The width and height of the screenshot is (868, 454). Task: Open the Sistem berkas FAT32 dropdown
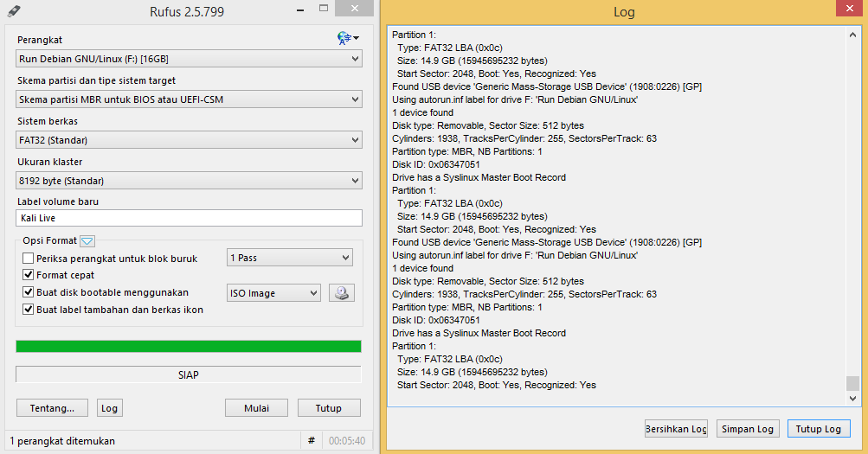[189, 140]
